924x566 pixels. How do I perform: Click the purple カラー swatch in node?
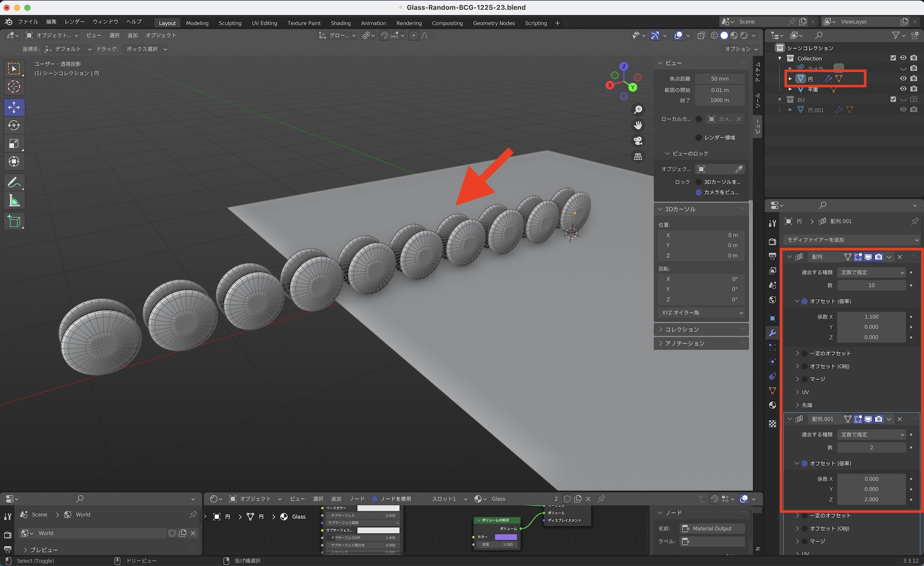(505, 537)
